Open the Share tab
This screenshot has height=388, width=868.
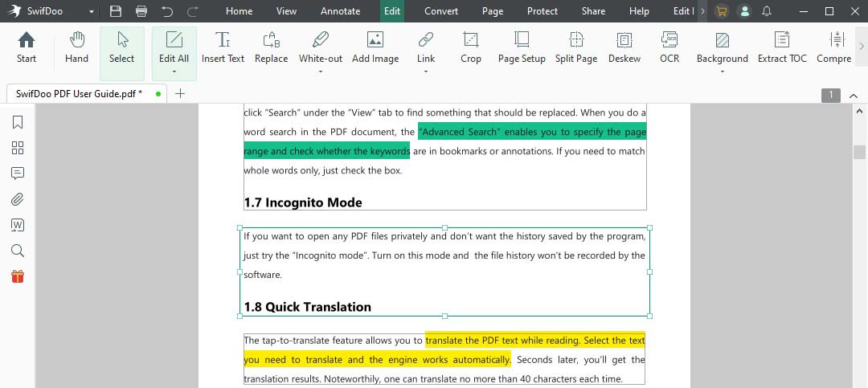pos(593,11)
